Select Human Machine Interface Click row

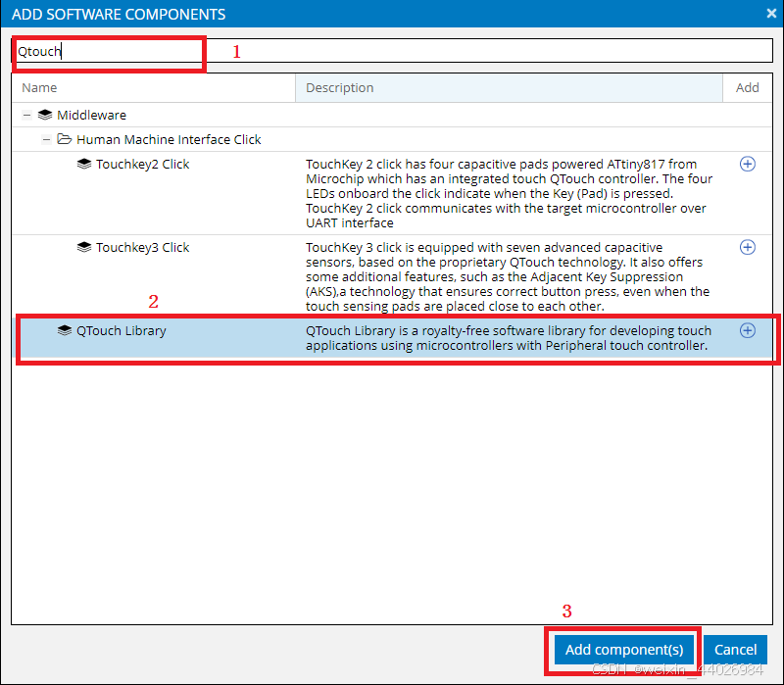392,139
